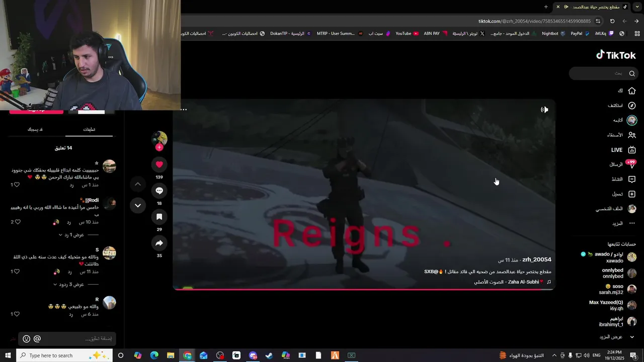Open the zrh_20054 creator avatar next to the video
This screenshot has height=362, width=644.
(159, 138)
